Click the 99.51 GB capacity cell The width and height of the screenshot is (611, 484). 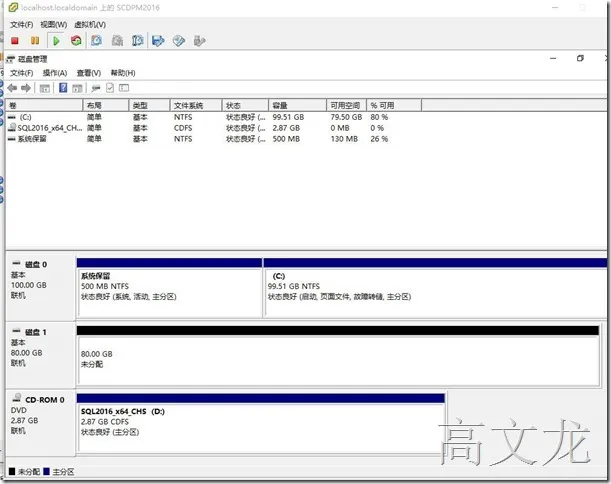click(288, 117)
